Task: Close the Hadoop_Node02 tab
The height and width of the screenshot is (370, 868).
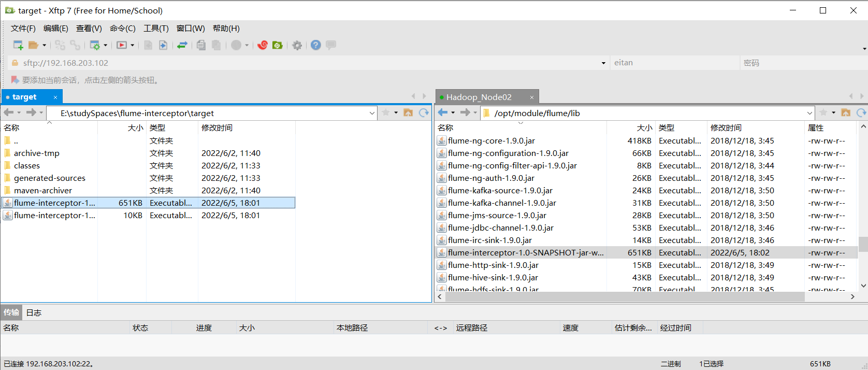Action: [x=531, y=97]
